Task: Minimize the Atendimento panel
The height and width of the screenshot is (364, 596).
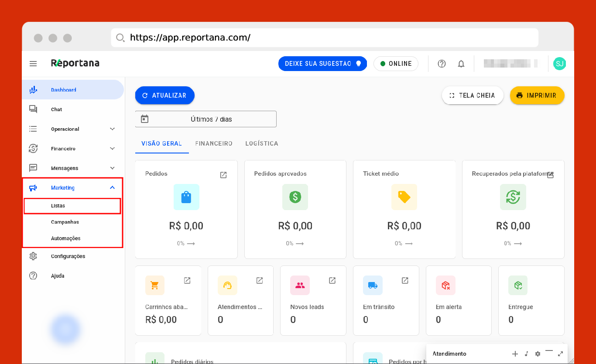Action: 549,351
